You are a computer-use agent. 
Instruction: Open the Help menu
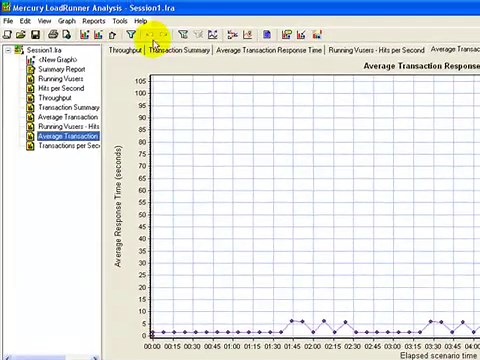click(140, 21)
